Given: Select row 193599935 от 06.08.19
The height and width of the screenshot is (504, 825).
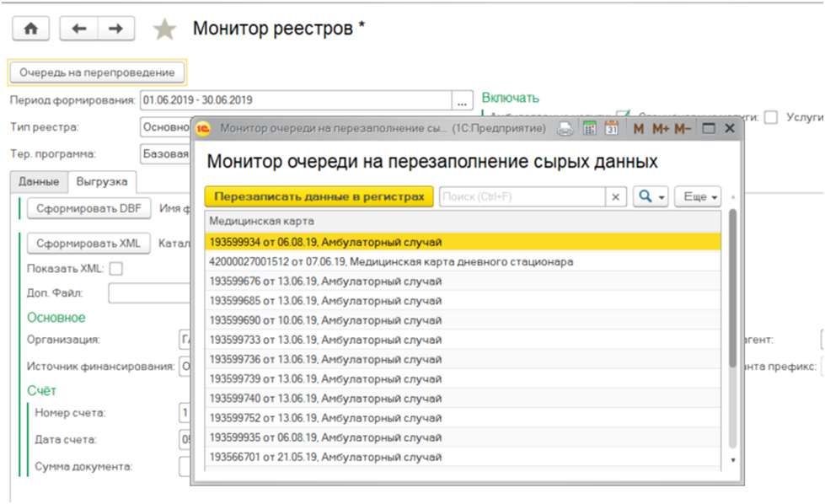Looking at the screenshot, I should pyautogui.click(x=463, y=437).
